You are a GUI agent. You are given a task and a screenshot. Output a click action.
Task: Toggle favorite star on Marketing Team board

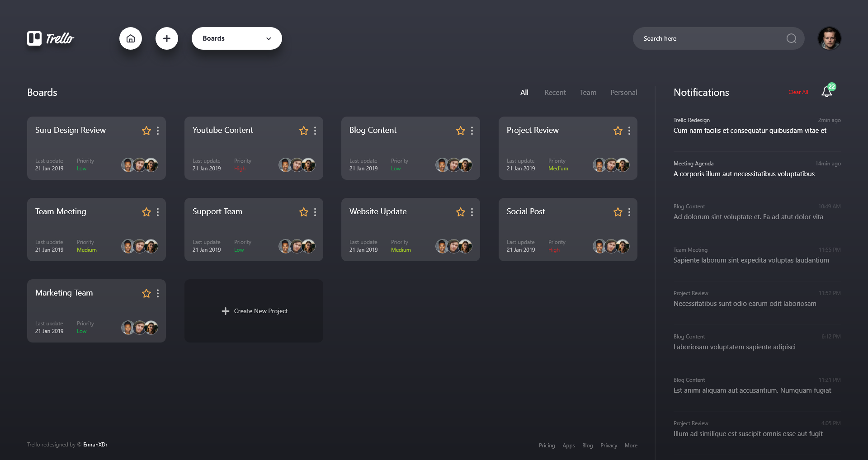146,293
